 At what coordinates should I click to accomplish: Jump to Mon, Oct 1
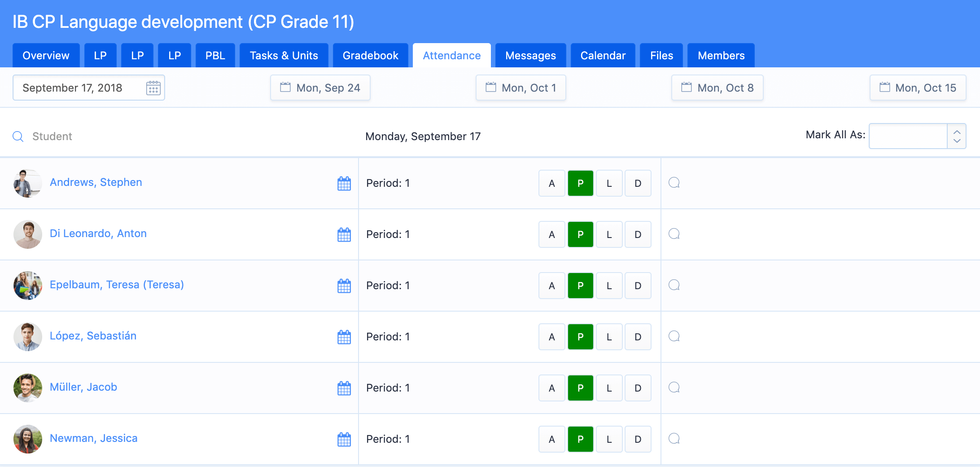(521, 88)
